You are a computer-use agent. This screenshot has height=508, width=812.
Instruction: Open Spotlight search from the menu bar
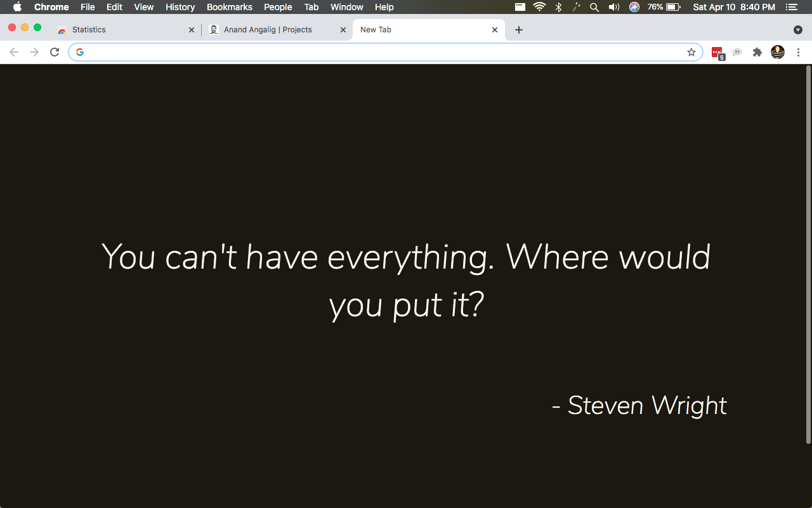pos(594,7)
